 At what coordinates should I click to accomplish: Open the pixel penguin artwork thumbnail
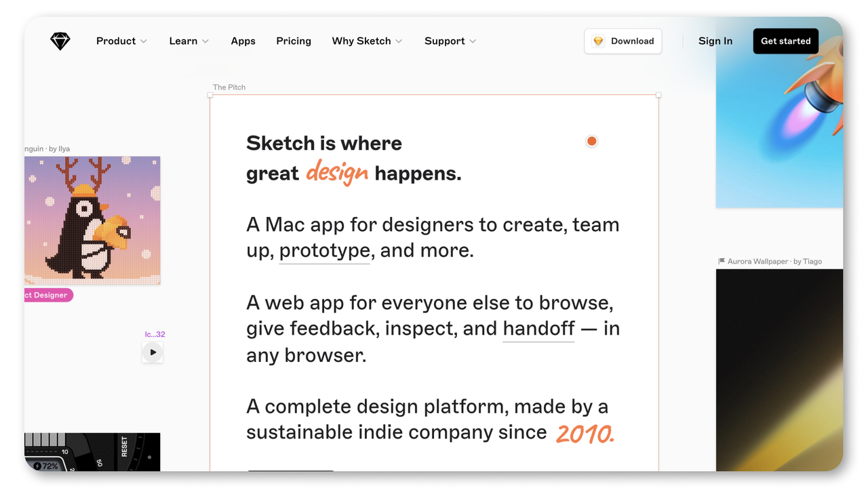(x=92, y=220)
